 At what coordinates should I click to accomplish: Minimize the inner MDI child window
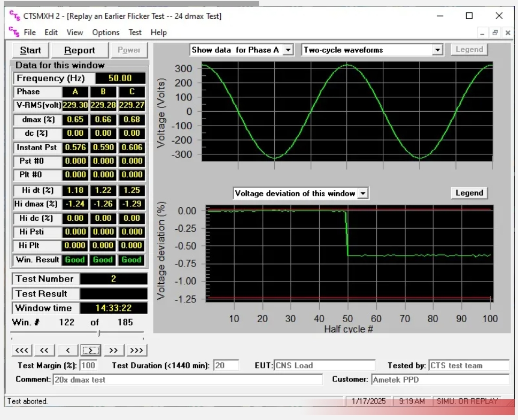(483, 33)
